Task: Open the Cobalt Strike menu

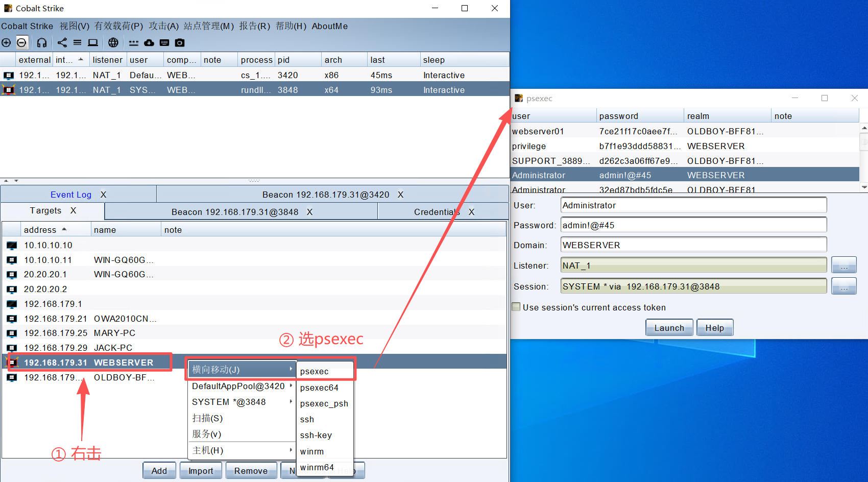Action: pyautogui.click(x=27, y=26)
